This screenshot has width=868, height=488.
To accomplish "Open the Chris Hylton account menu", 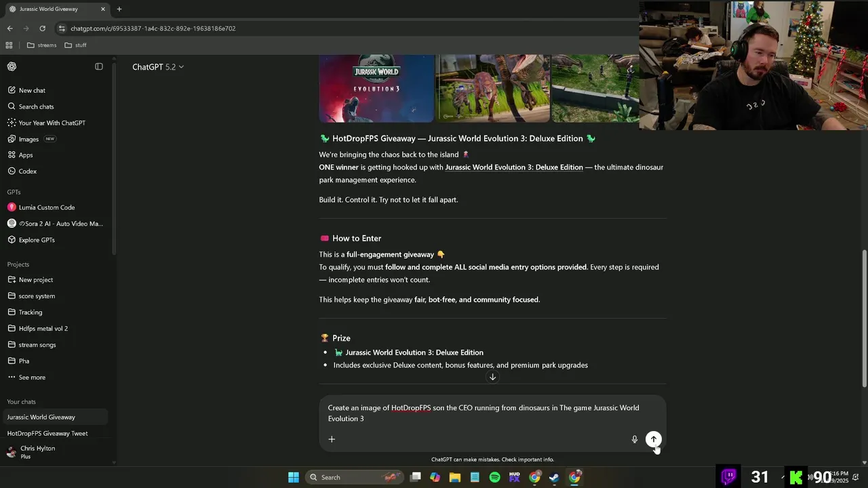I will click(x=56, y=452).
